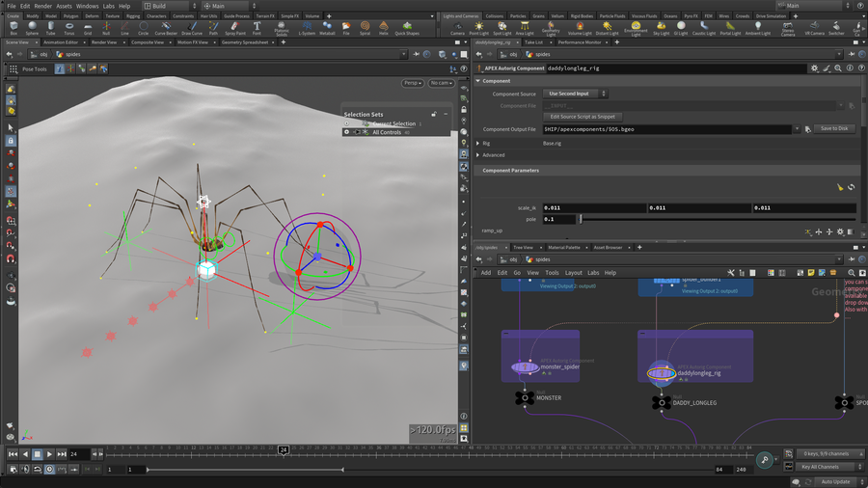
Task: Choose the Area Light shelf tool
Action: click(x=525, y=28)
